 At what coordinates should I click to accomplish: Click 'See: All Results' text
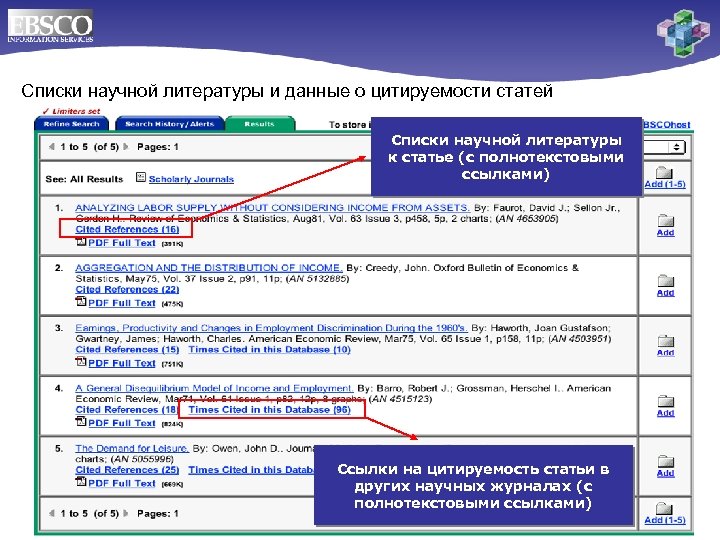click(84, 179)
